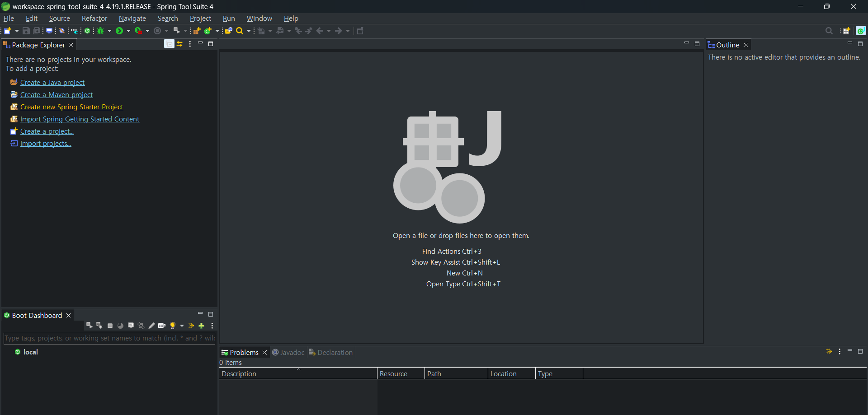This screenshot has height=415, width=868.
Task: Toggle Pin Editor icon in toolbar
Action: (x=360, y=31)
